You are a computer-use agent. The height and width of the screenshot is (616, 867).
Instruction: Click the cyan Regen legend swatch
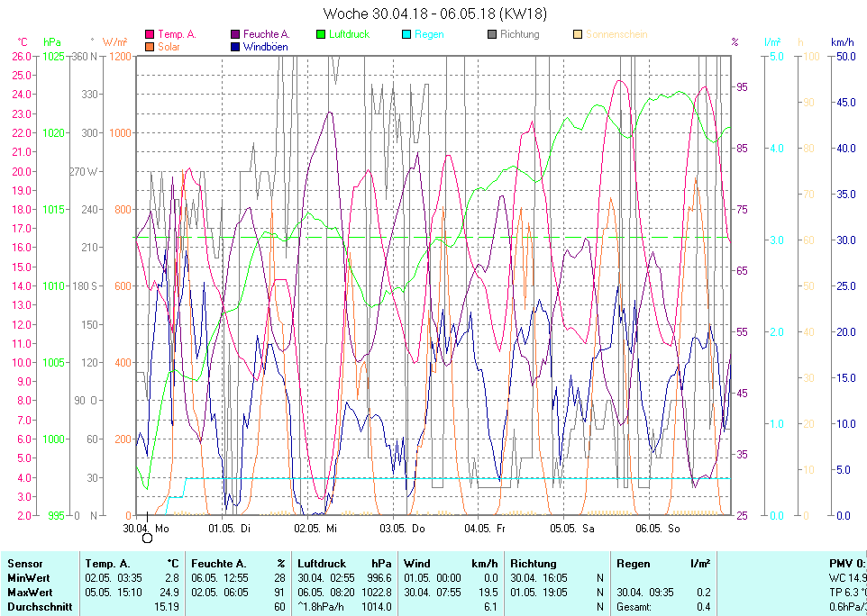406,34
